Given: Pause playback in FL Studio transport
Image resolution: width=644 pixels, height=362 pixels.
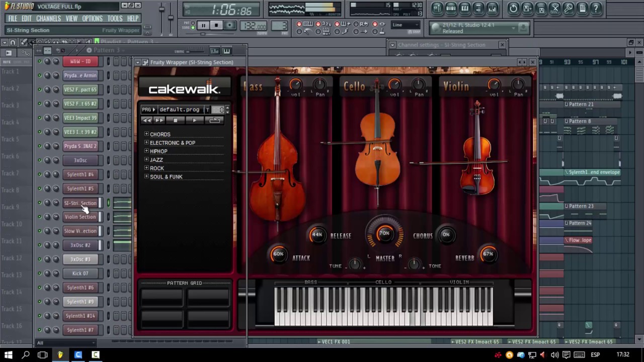Looking at the screenshot, I should point(203,25).
